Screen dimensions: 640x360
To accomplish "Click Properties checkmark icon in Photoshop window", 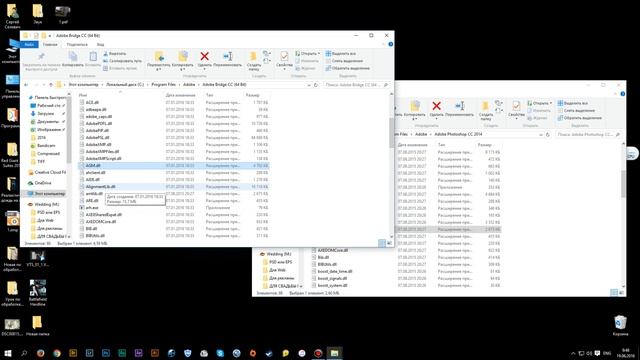I will 516,106.
